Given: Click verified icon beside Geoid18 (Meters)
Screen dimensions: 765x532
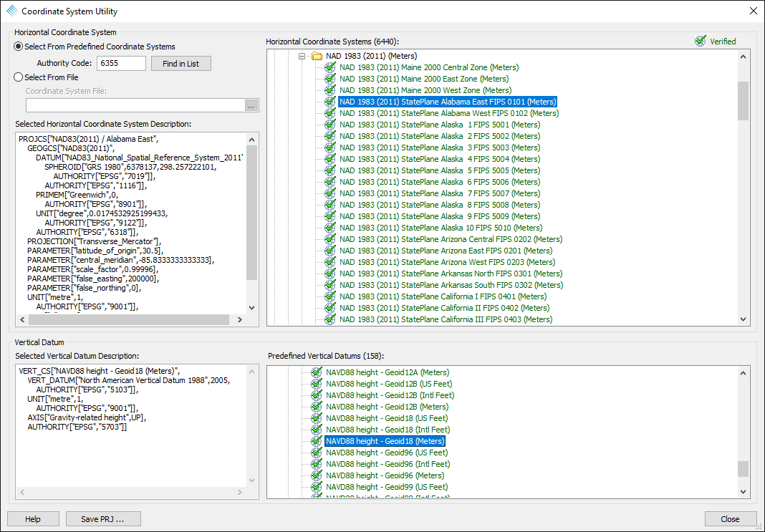Looking at the screenshot, I should [x=317, y=441].
